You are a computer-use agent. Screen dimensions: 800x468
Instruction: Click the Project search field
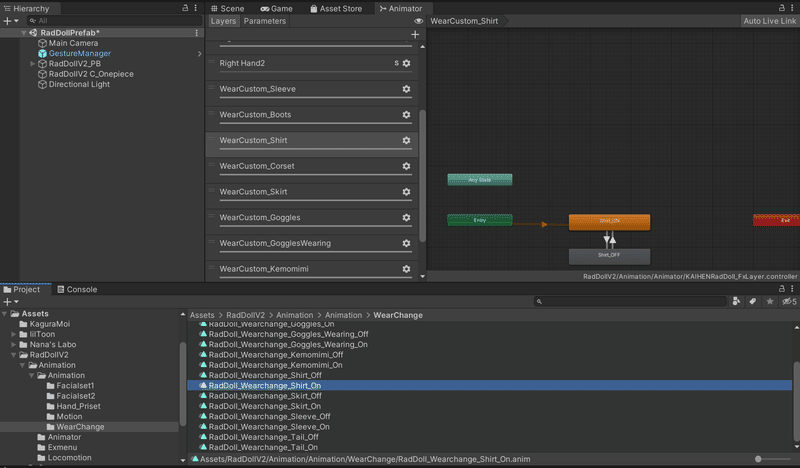coord(631,302)
